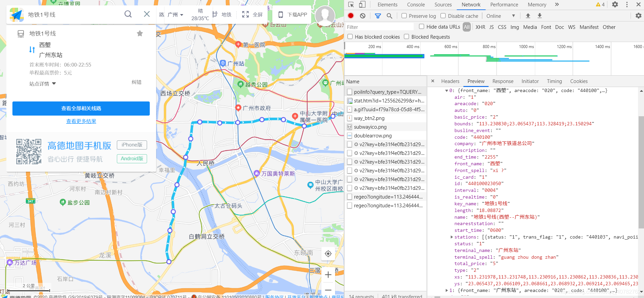
Task: Open DevTools settings gear in the tab bar
Action: (615, 5)
